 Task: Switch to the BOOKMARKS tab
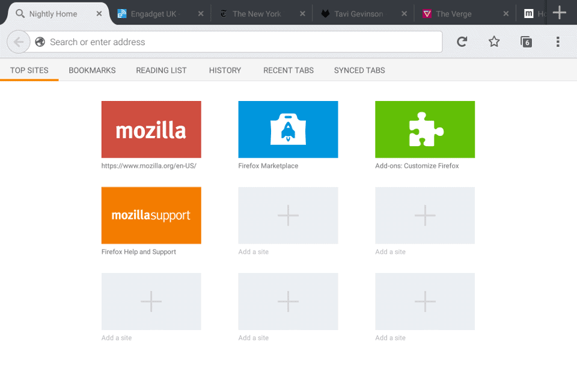tap(92, 70)
